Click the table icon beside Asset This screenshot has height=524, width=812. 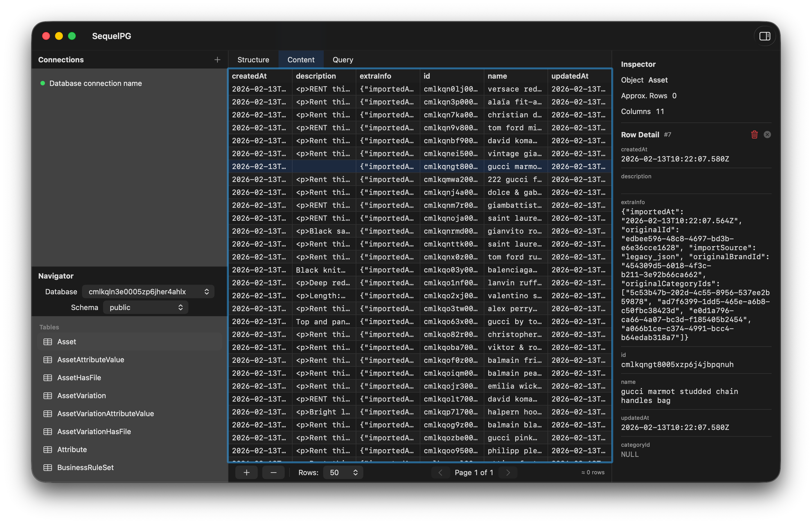[48, 342]
